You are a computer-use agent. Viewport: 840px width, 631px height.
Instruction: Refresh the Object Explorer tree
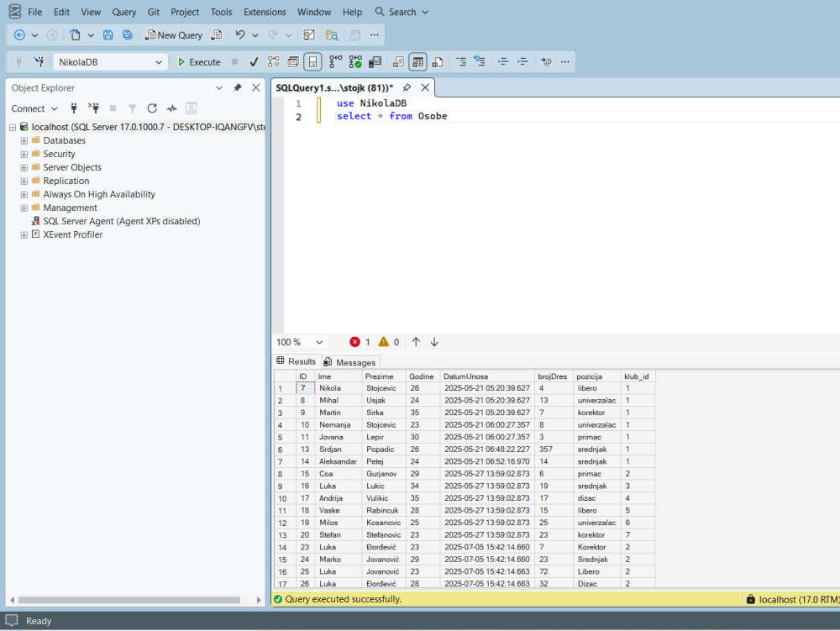(x=152, y=108)
